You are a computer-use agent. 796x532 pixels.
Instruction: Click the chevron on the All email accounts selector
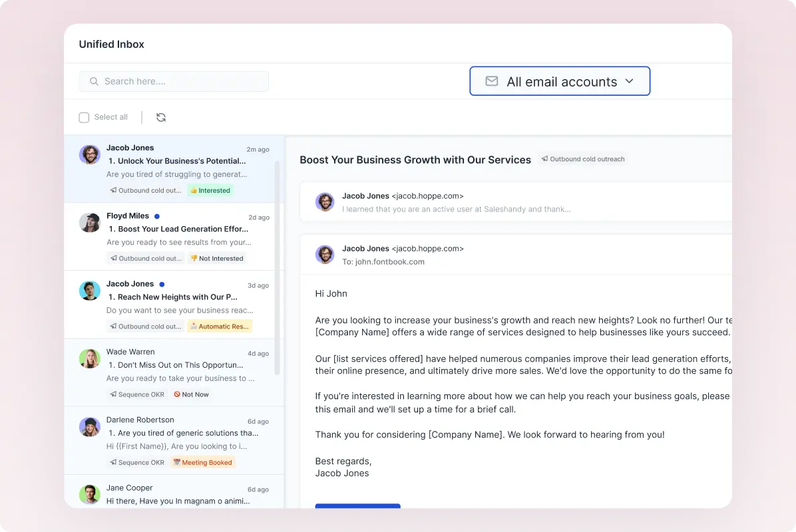click(x=630, y=81)
